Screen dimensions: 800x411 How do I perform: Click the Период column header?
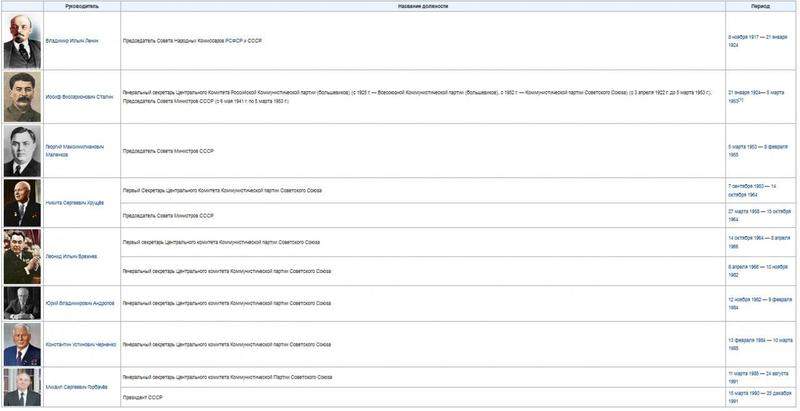click(x=760, y=6)
